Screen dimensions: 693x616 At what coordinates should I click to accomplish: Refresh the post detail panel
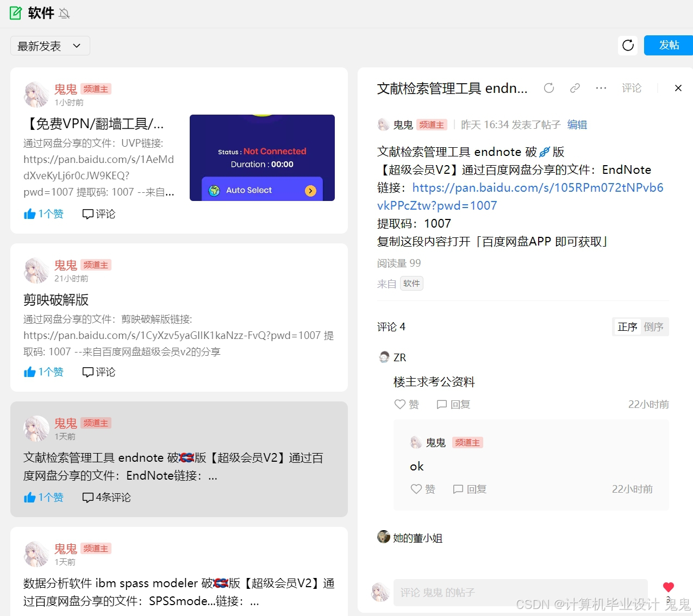coord(549,88)
